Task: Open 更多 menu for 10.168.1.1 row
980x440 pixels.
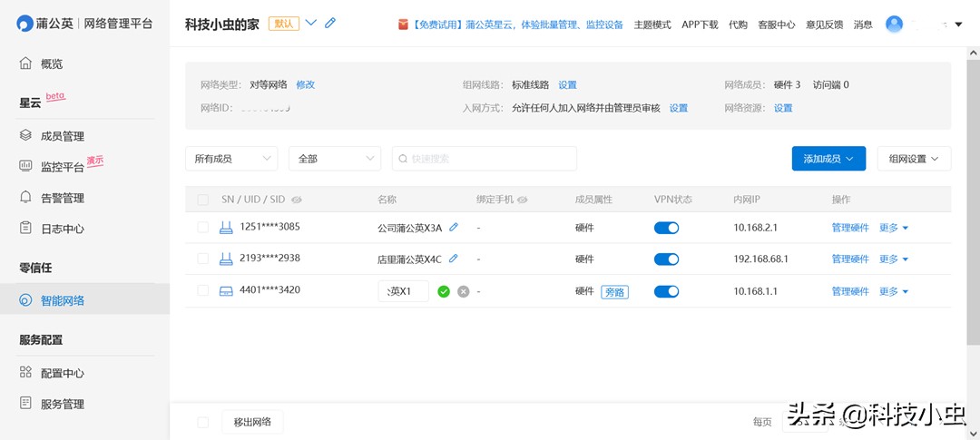Action: (x=894, y=291)
